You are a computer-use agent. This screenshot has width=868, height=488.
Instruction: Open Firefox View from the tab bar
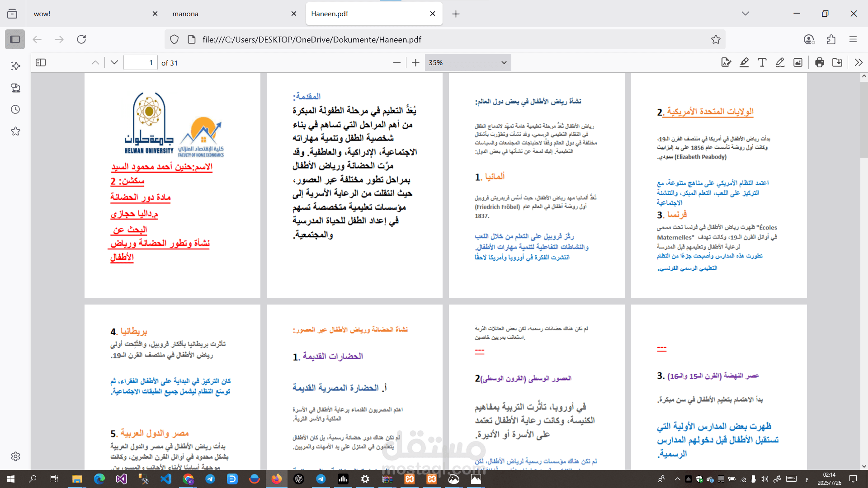[12, 14]
